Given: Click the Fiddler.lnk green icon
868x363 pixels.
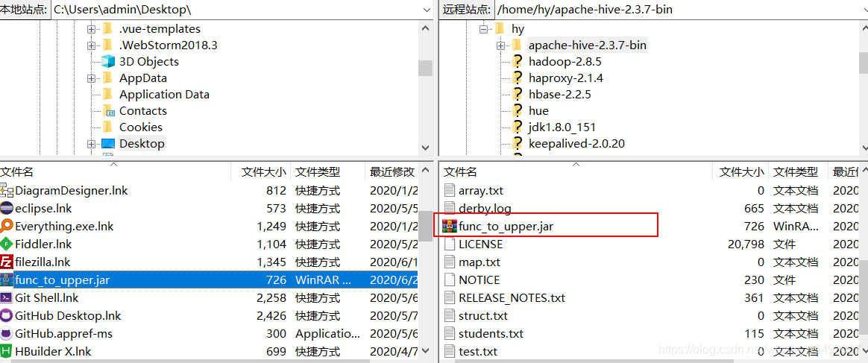Looking at the screenshot, I should pyautogui.click(x=7, y=244).
